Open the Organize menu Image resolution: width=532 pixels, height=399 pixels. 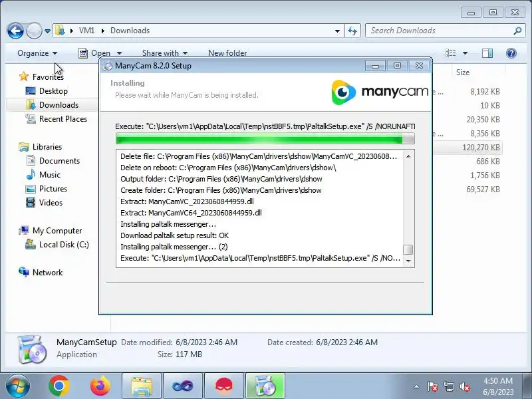(x=37, y=53)
